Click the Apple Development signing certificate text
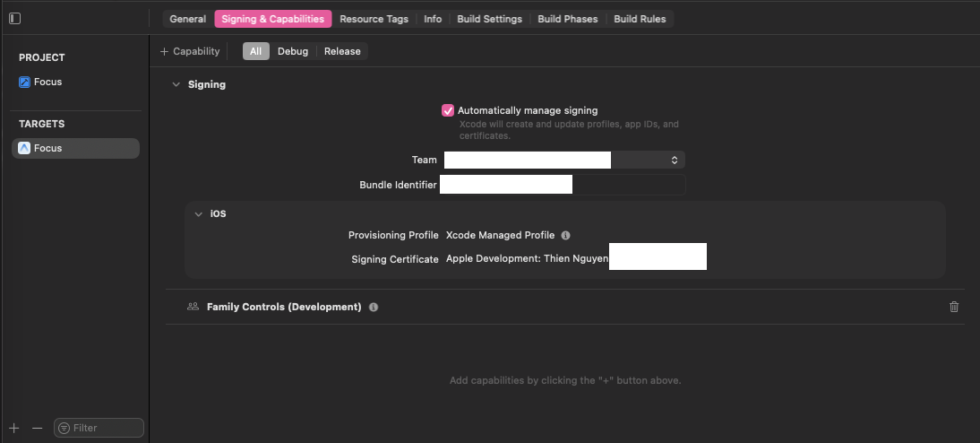The width and height of the screenshot is (980, 443). [527, 258]
